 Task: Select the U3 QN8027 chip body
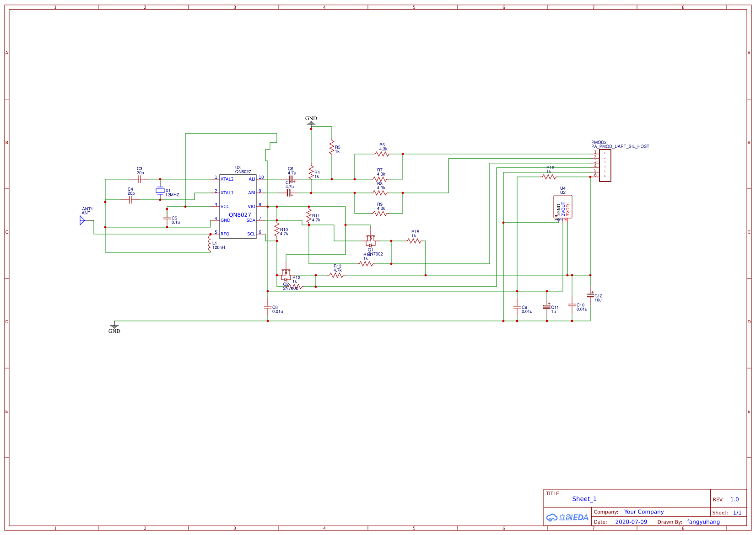click(x=238, y=207)
